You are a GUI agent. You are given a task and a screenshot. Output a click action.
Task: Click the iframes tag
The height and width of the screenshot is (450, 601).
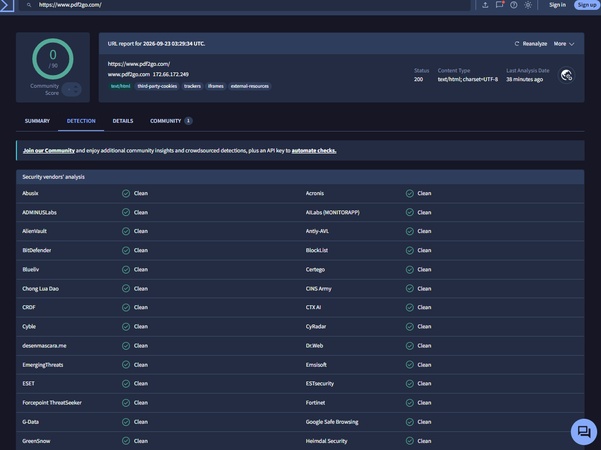216,86
